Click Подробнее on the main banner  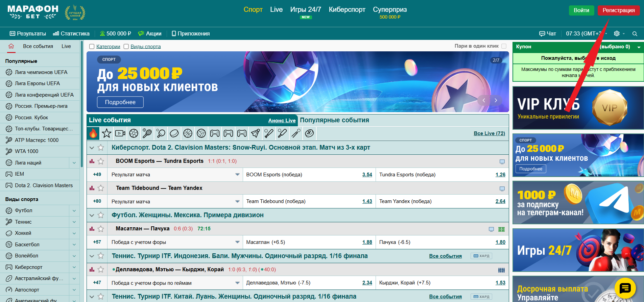120,102
